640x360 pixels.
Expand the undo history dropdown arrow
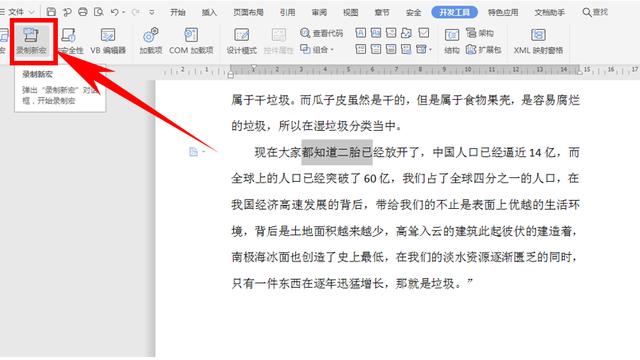[x=124, y=12]
